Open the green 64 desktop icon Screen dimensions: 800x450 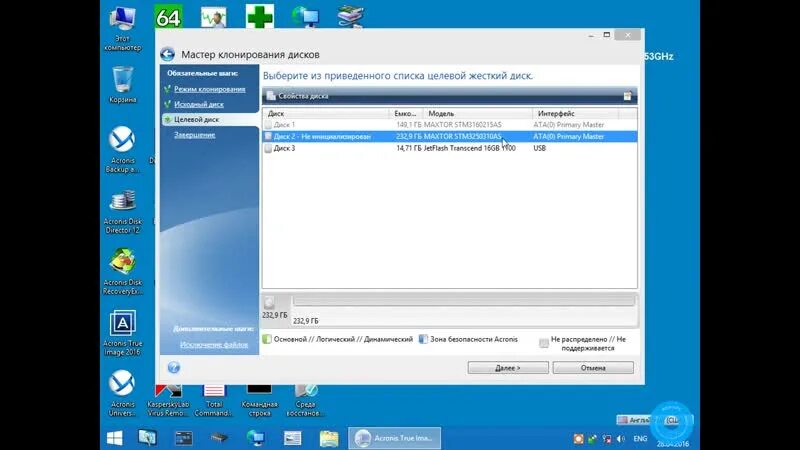tap(168, 17)
